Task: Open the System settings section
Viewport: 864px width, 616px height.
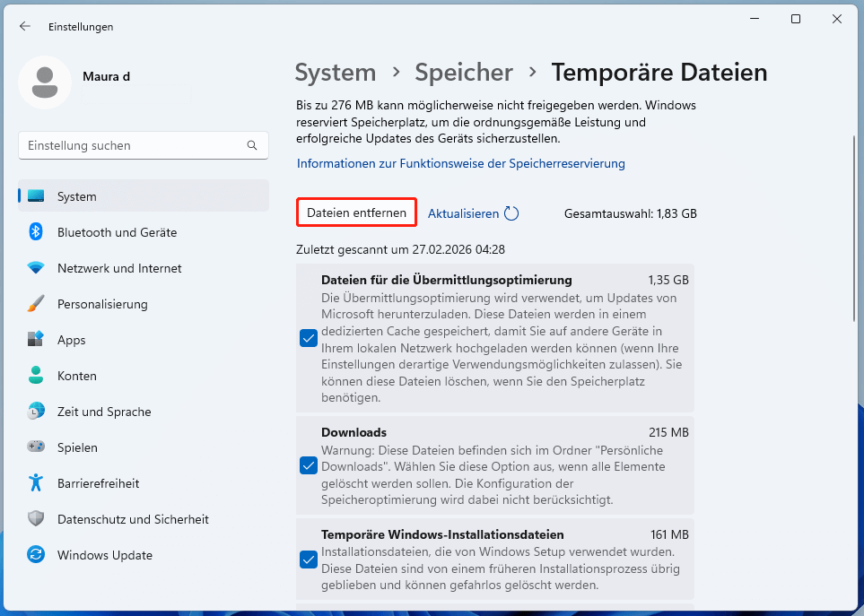Action: pyautogui.click(x=76, y=195)
